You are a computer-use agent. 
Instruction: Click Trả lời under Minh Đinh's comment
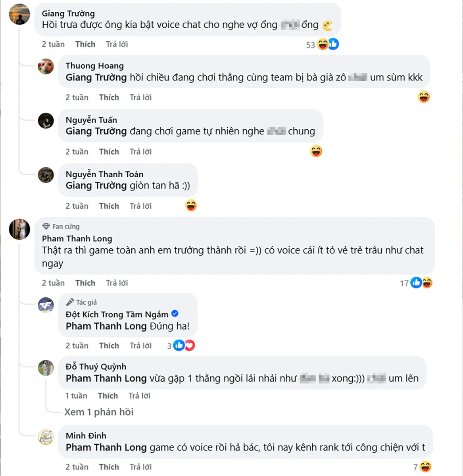click(x=140, y=467)
